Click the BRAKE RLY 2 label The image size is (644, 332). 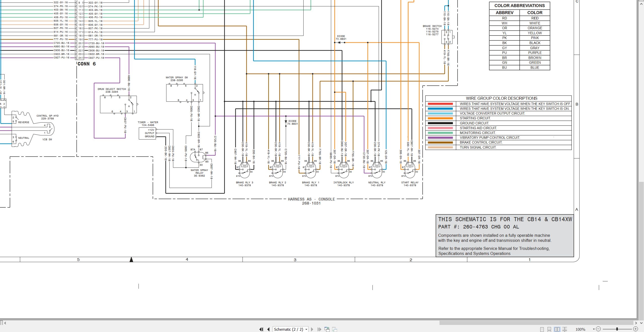[277, 182]
